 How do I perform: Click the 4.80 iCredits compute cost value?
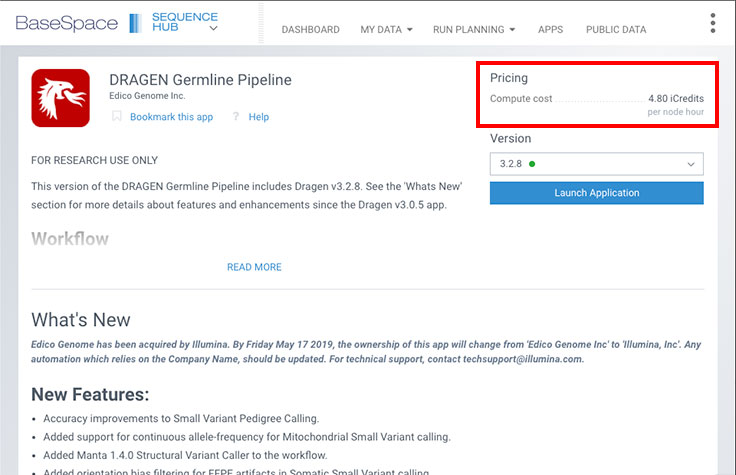(675, 99)
